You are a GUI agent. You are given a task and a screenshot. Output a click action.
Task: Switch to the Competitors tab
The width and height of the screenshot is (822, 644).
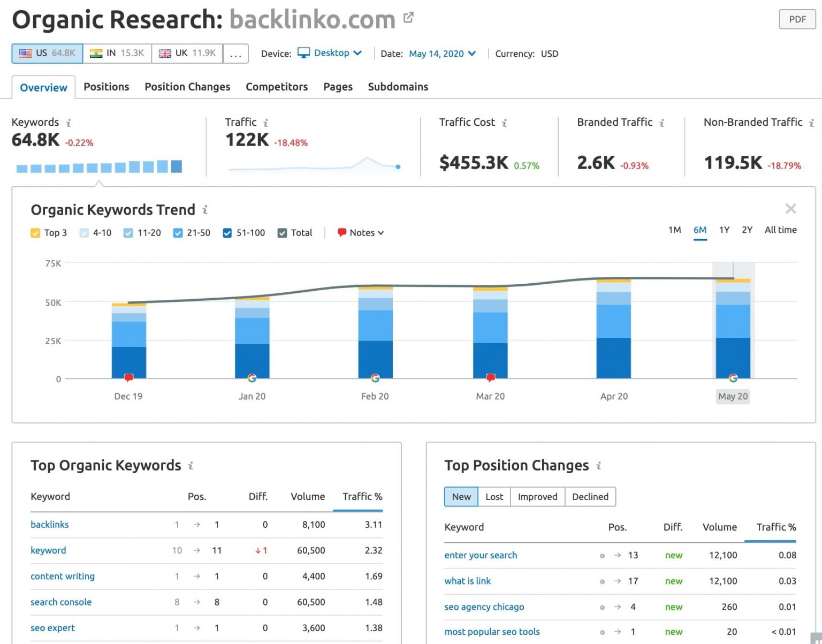coord(277,87)
